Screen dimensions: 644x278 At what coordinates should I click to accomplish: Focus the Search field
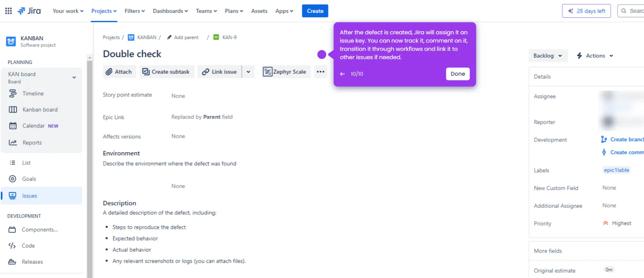tap(631, 11)
